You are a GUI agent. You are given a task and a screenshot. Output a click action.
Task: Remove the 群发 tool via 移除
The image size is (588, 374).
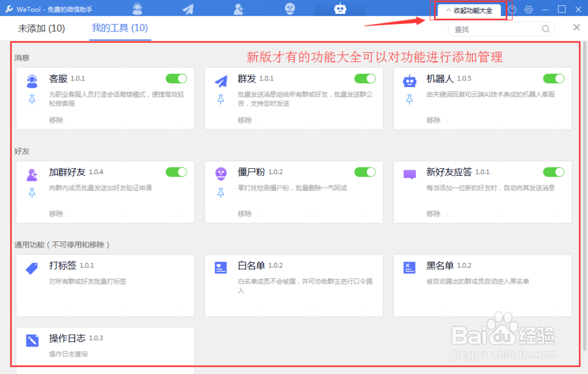[x=245, y=120]
